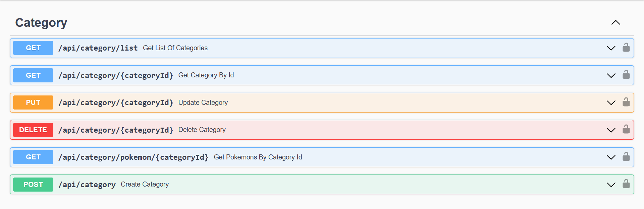
Task: Click the /api/category/list path text
Action: click(98, 48)
